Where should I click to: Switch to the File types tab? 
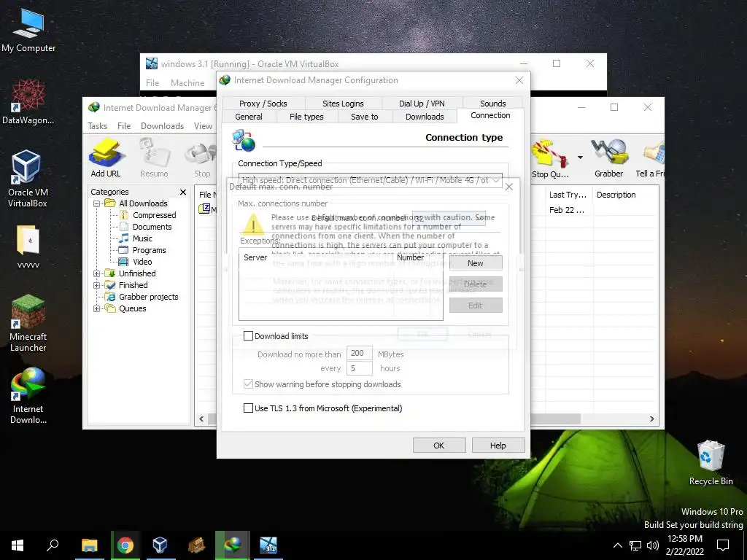tap(306, 117)
